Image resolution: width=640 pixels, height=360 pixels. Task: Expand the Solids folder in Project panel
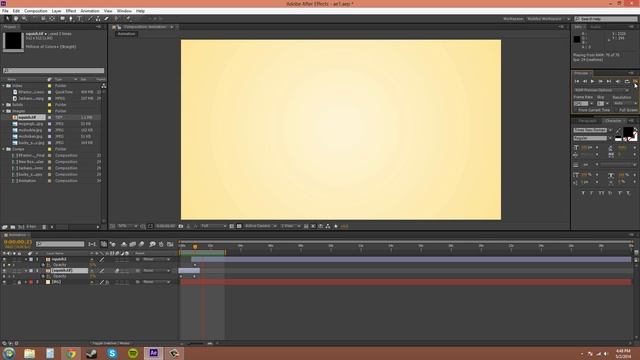click(x=4, y=105)
